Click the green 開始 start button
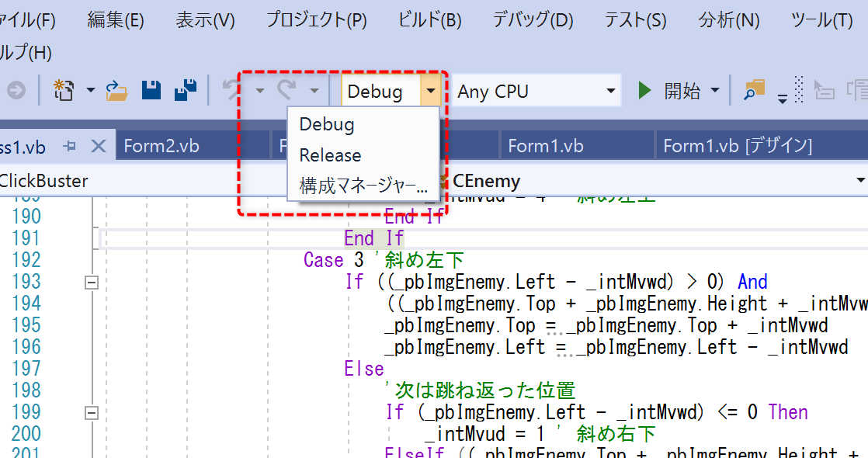 click(x=668, y=91)
